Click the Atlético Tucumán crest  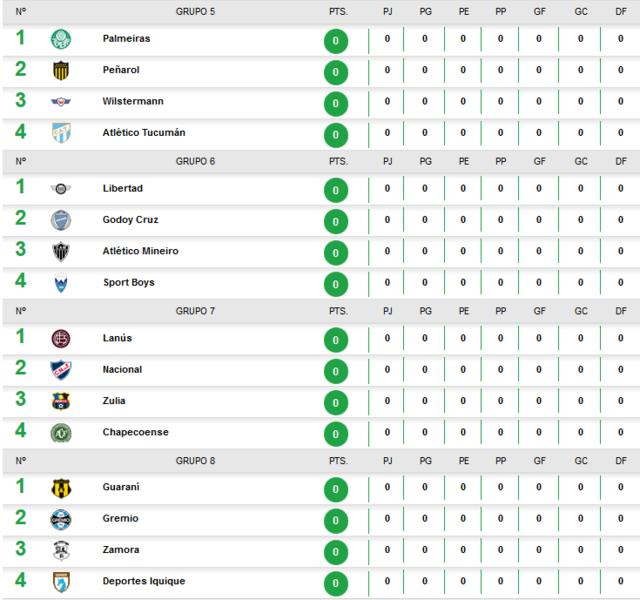pos(61,133)
